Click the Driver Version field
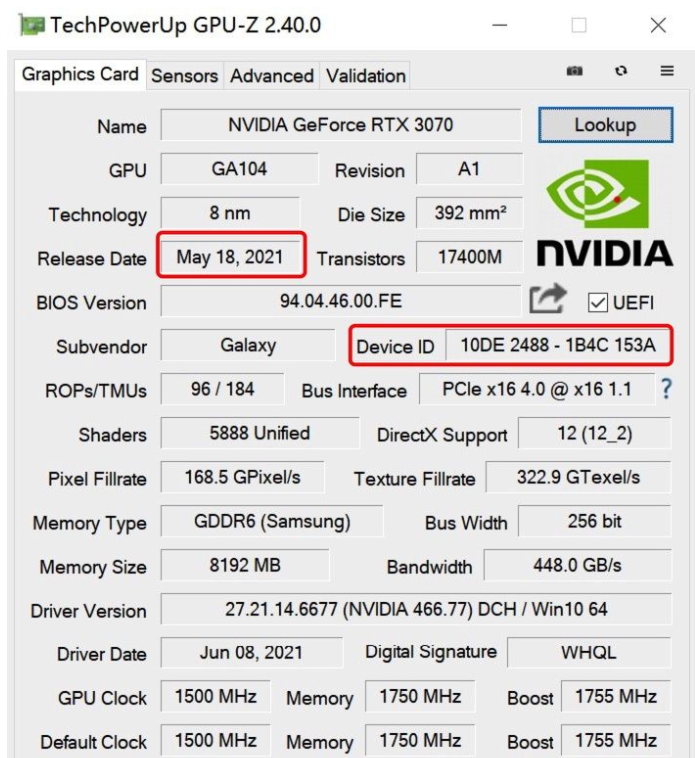The width and height of the screenshot is (695, 758). pos(415,609)
